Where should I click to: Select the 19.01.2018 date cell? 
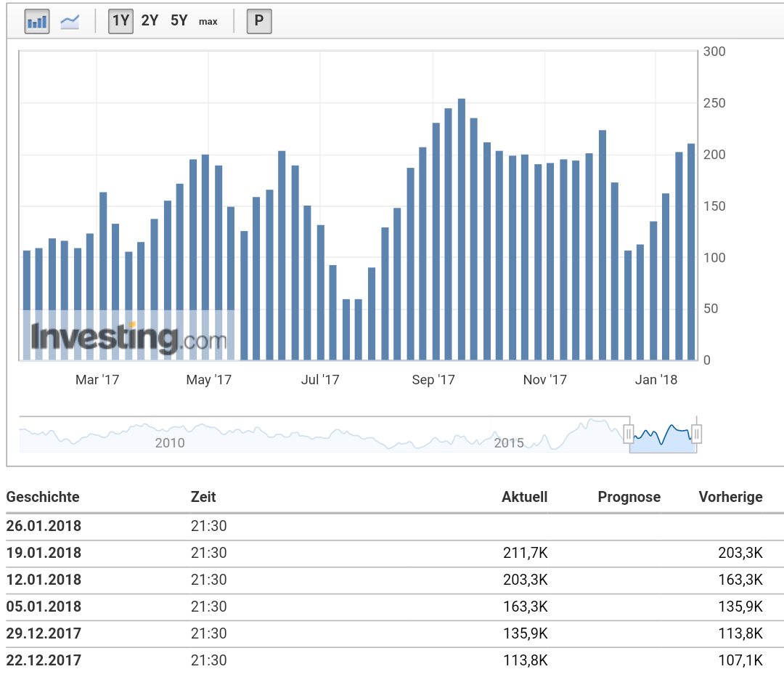pyautogui.click(x=44, y=553)
